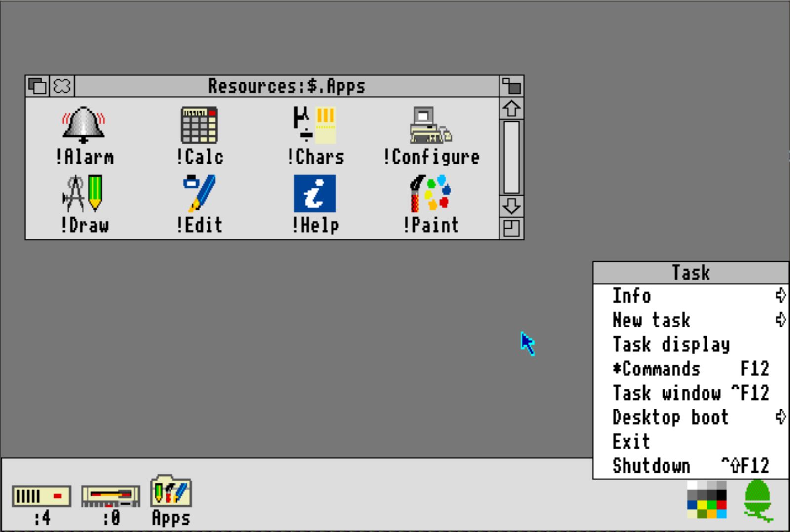
Task: Close the Resources:$.Apps window
Action: [62, 86]
